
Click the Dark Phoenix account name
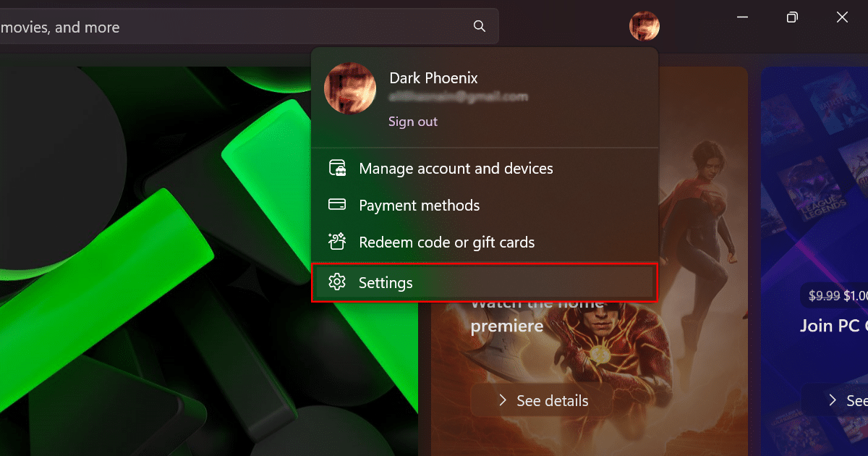coord(433,78)
